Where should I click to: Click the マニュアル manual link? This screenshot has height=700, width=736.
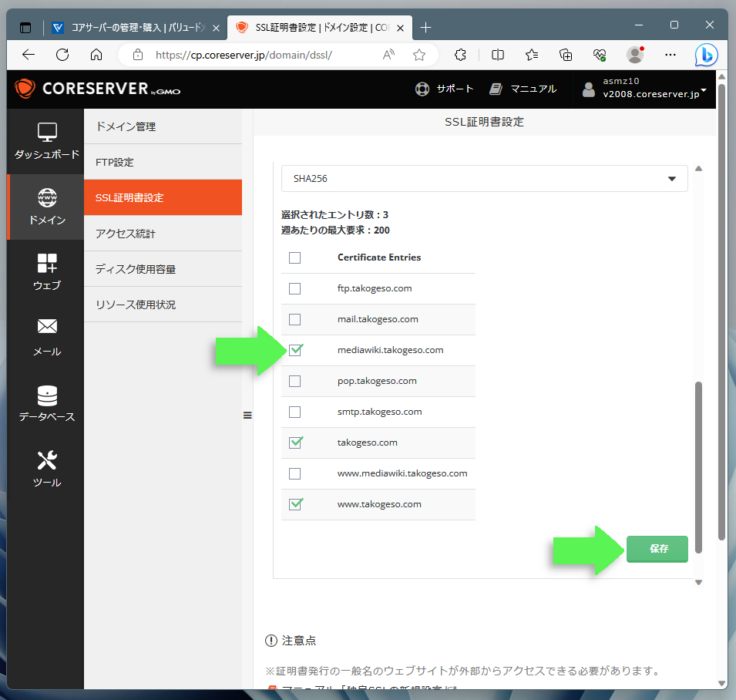523,89
